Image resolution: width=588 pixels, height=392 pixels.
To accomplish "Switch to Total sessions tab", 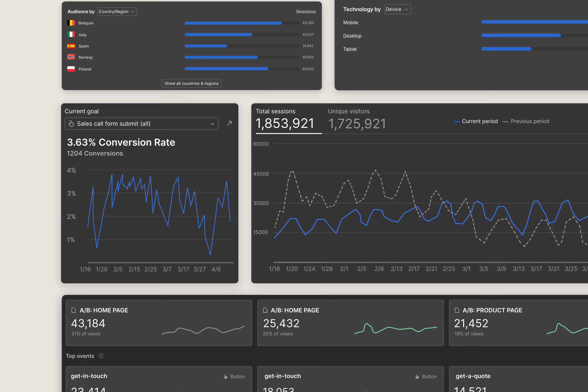I will [x=285, y=120].
